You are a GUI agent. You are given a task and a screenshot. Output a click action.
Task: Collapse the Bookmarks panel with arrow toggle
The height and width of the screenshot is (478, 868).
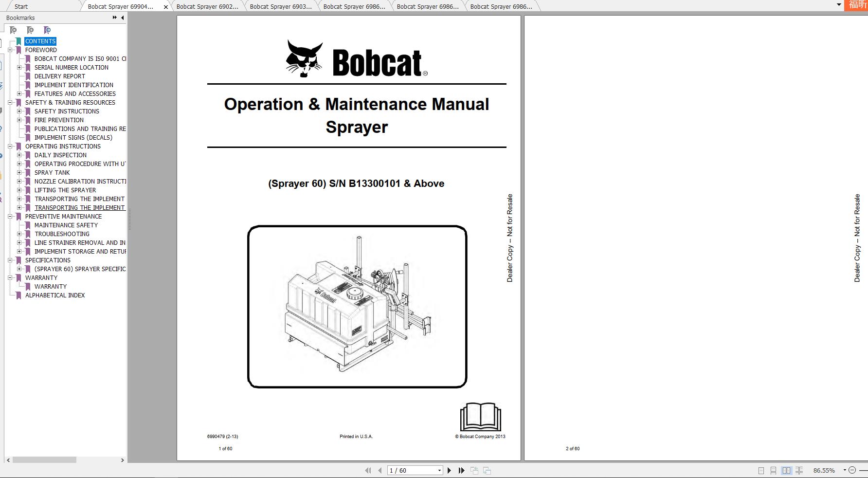[x=121, y=18]
